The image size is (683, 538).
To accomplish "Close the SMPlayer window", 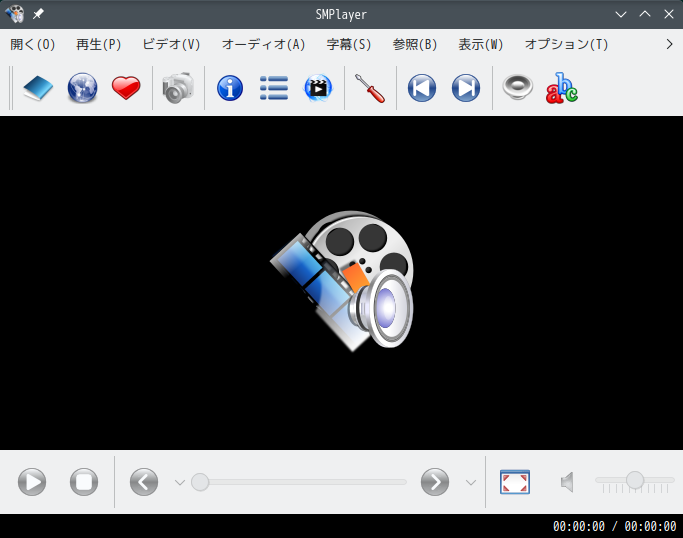I will [x=669, y=14].
